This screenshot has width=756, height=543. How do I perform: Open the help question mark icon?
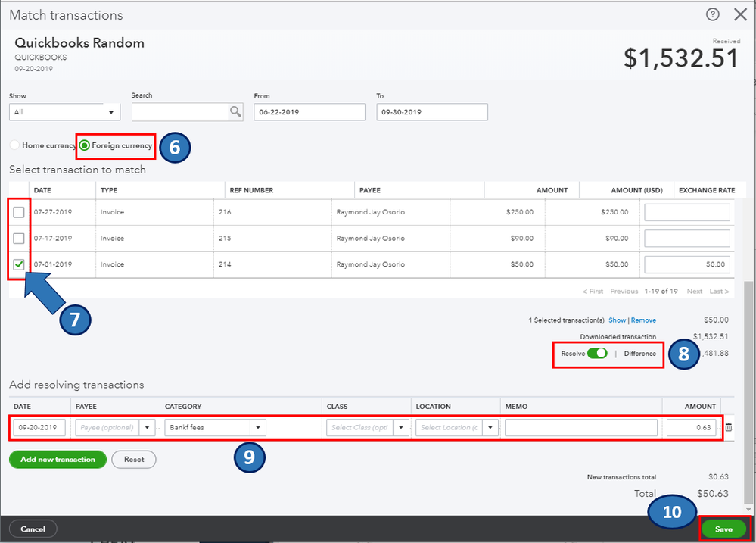click(713, 14)
